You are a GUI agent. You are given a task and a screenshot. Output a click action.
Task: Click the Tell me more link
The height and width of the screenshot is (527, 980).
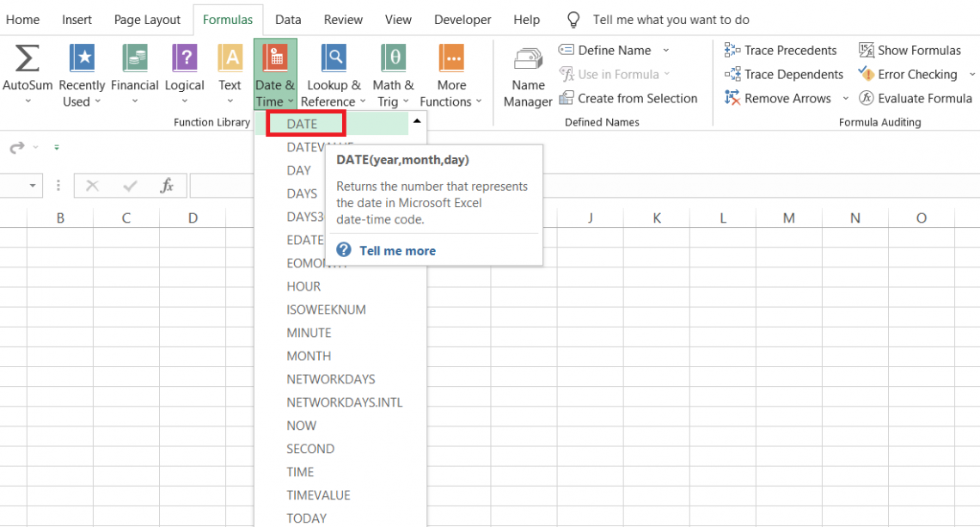coord(397,250)
